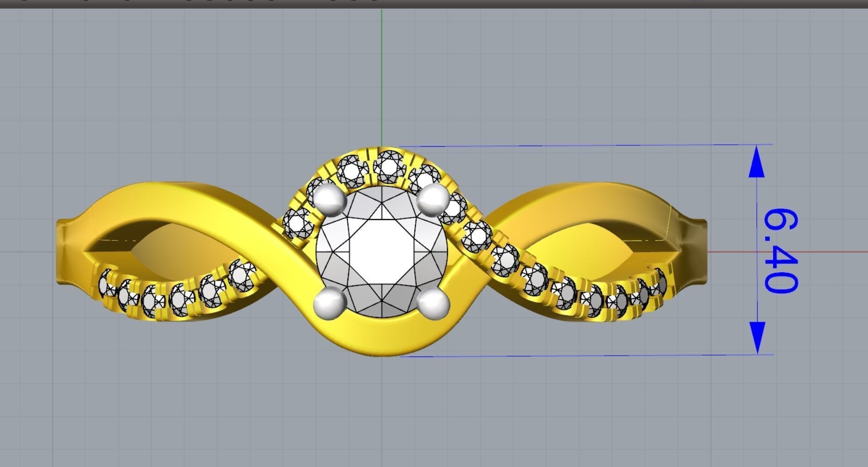Viewport: 868px width, 467px height.
Task: Click the bottom arrowhead of the dimension
Action: (757, 337)
